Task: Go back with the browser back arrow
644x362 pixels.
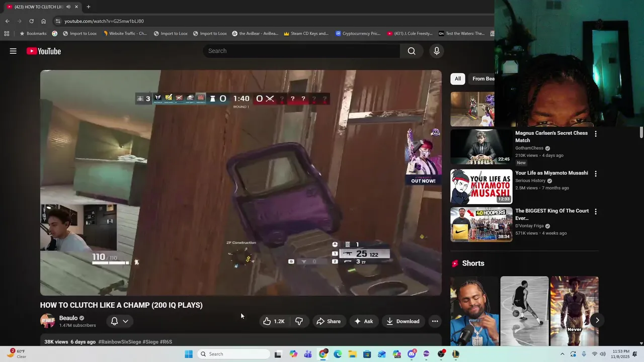Action: click(7, 21)
